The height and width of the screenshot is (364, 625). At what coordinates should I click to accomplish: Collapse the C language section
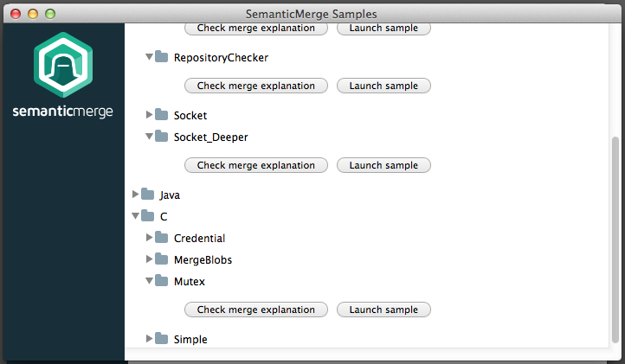[135, 216]
